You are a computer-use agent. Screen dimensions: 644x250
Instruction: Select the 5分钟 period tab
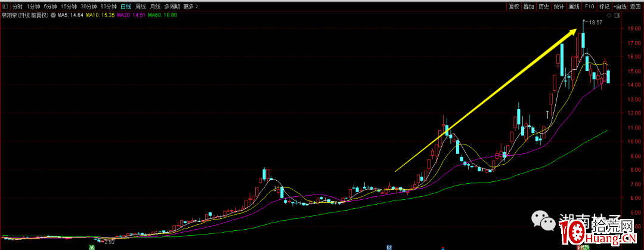pyautogui.click(x=50, y=7)
